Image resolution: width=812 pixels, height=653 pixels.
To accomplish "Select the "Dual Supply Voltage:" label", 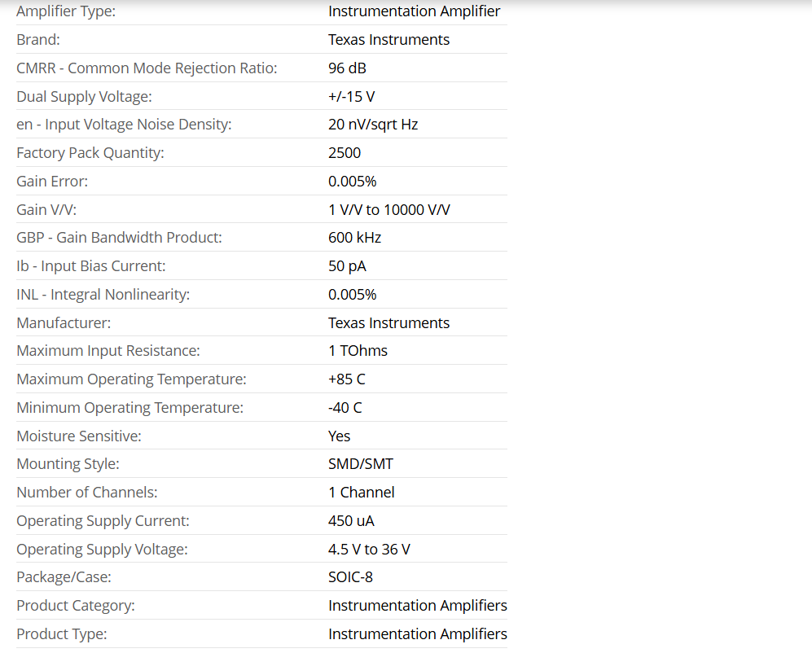I will coord(84,97).
